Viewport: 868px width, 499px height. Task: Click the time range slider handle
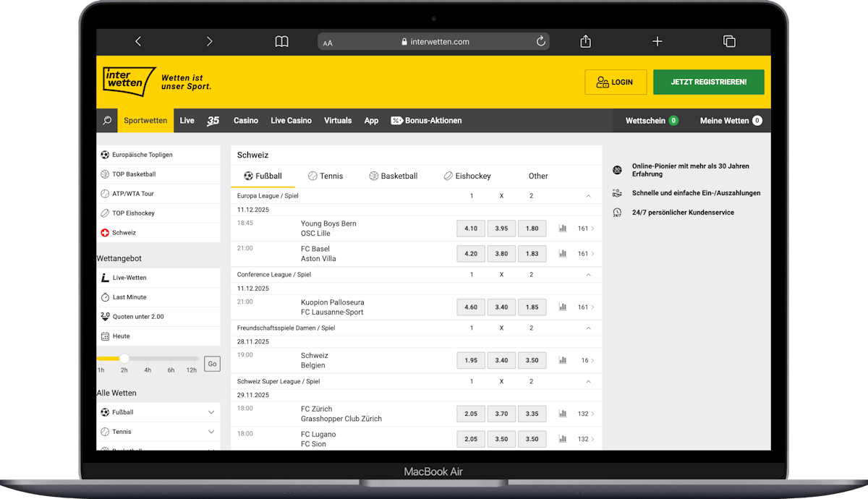coord(124,359)
